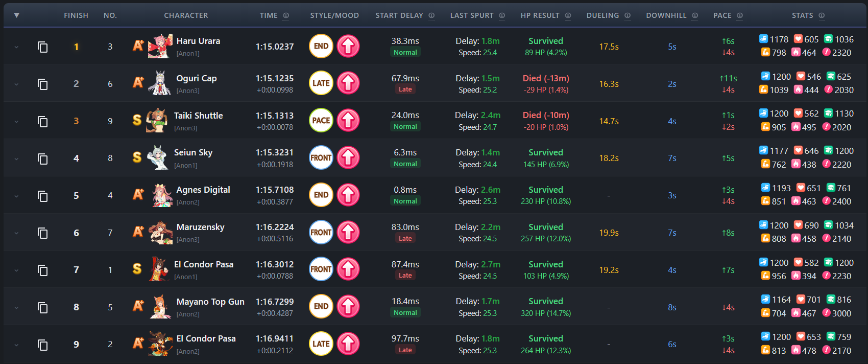Viewport: 868px width, 364px height.
Task: Copy Haru Urara row data icon
Action: [x=43, y=47]
